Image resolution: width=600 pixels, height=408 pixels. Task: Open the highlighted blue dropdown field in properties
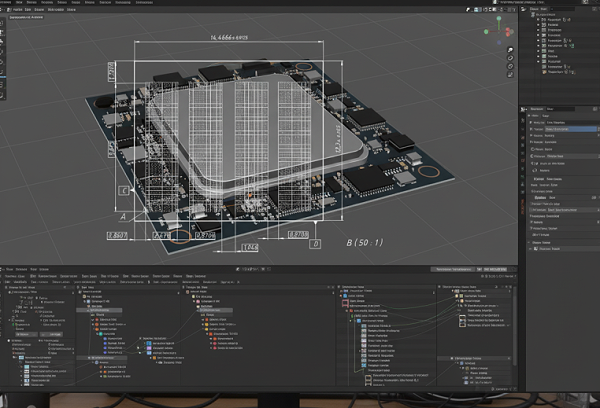tap(571, 129)
